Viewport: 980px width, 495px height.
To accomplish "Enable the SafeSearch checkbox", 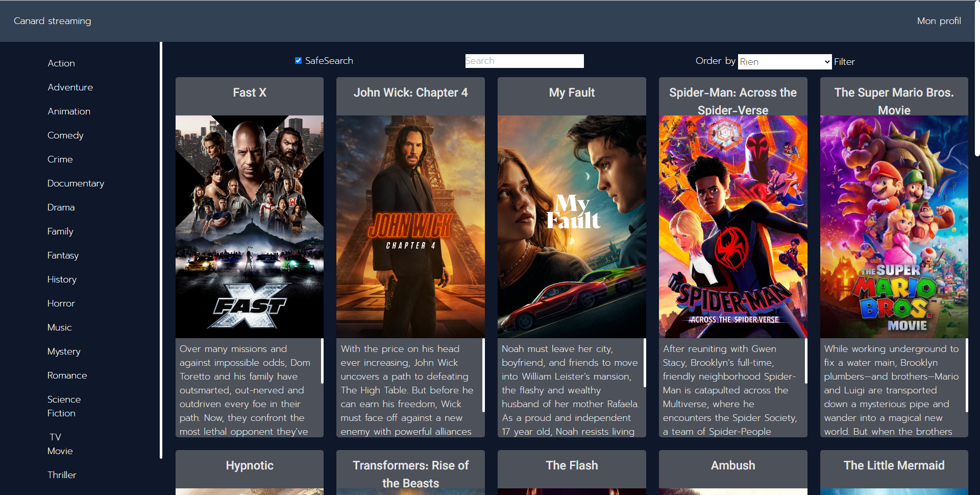I will click(x=298, y=60).
